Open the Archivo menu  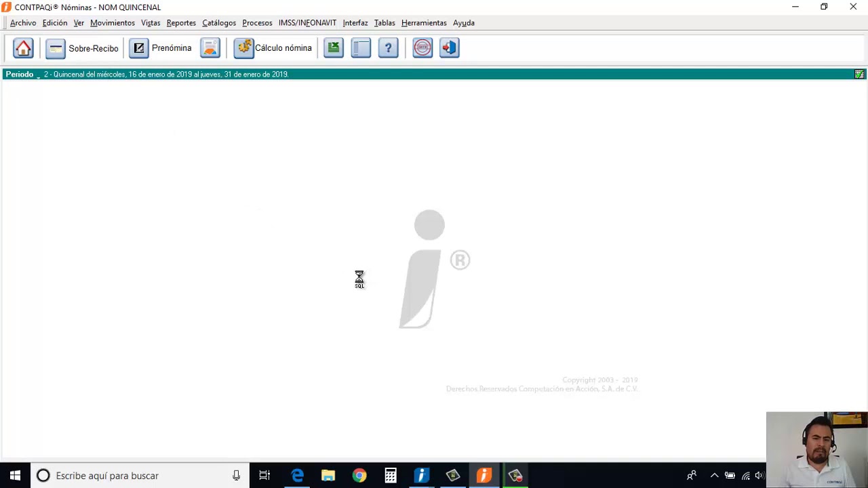pos(23,22)
